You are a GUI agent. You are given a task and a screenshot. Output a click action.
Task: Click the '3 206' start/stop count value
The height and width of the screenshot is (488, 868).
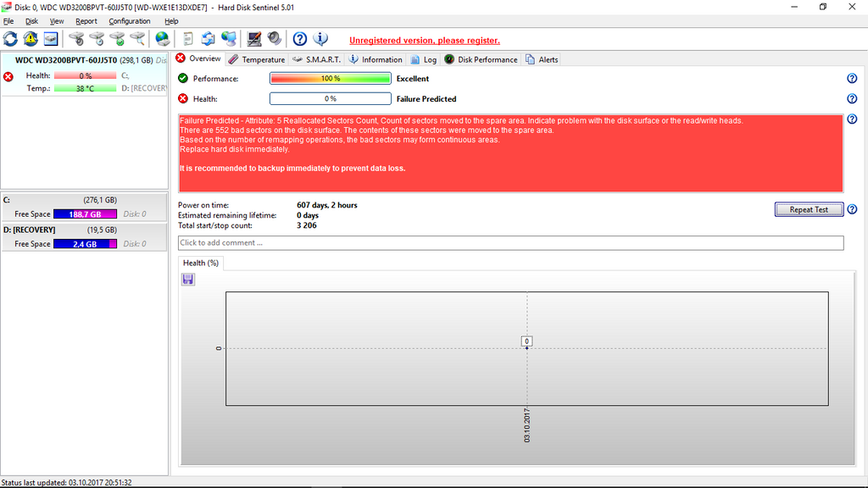tap(307, 225)
